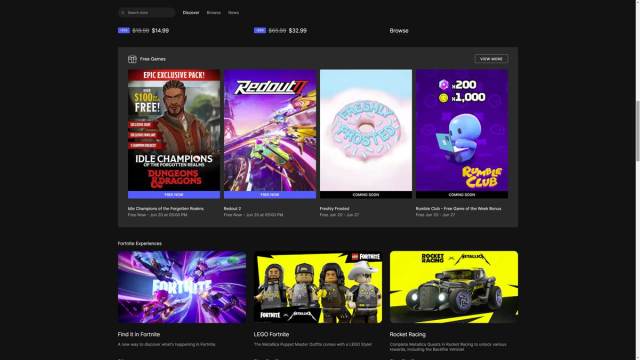Open the LEGO Fortnite Metallica banner image

point(318,287)
